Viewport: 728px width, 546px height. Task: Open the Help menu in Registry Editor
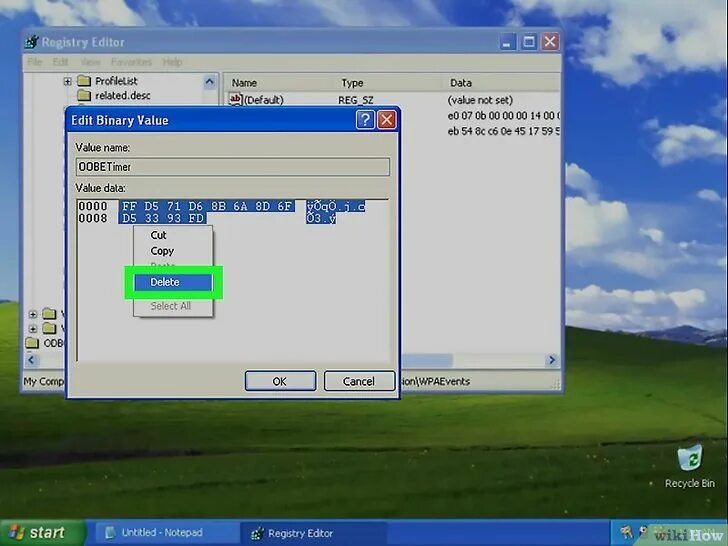(x=172, y=62)
